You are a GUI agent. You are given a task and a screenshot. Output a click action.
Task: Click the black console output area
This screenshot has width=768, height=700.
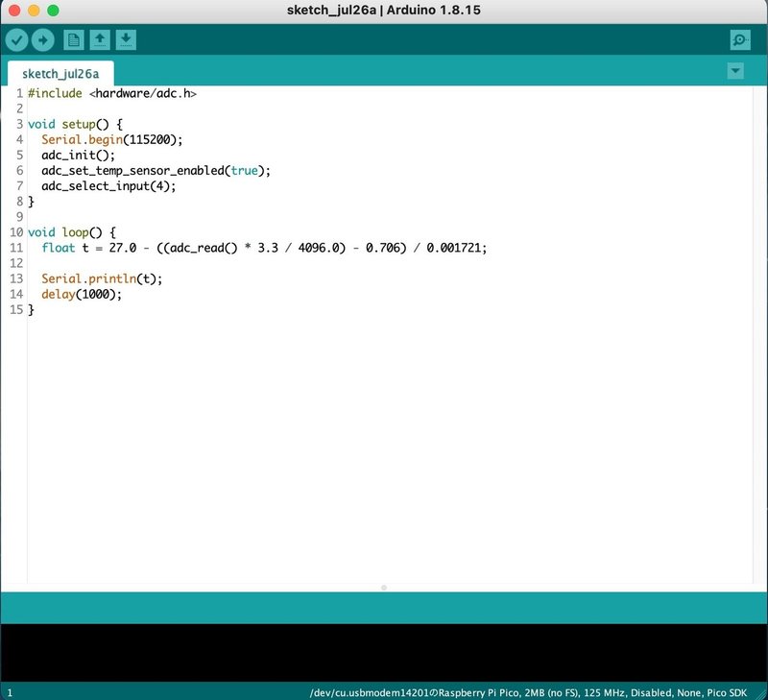point(384,653)
